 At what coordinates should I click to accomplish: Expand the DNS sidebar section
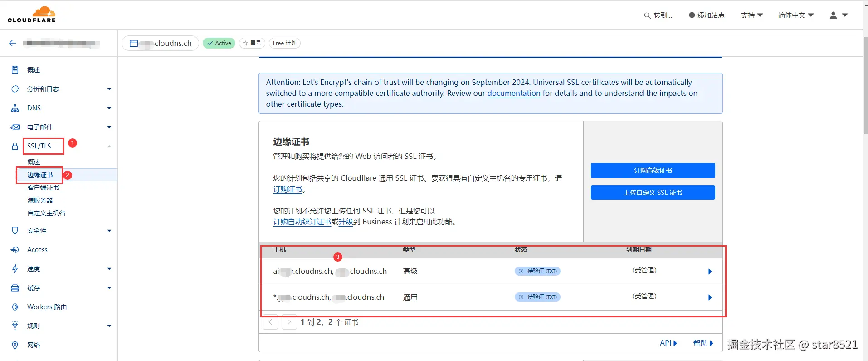pyautogui.click(x=109, y=108)
